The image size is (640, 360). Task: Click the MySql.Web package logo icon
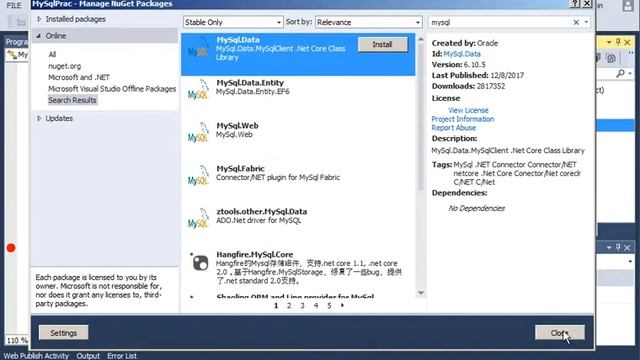[198, 133]
